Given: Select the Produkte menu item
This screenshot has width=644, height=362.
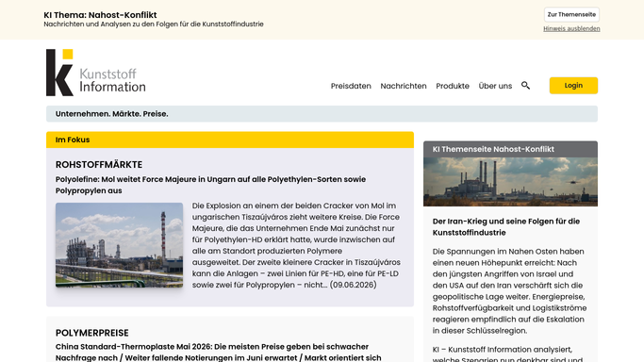Looking at the screenshot, I should tap(453, 86).
